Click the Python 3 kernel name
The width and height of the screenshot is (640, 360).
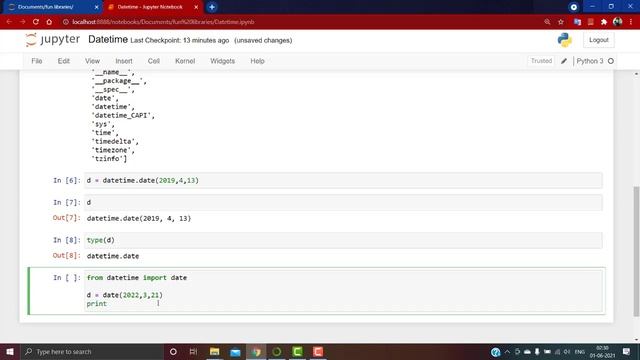pos(590,61)
